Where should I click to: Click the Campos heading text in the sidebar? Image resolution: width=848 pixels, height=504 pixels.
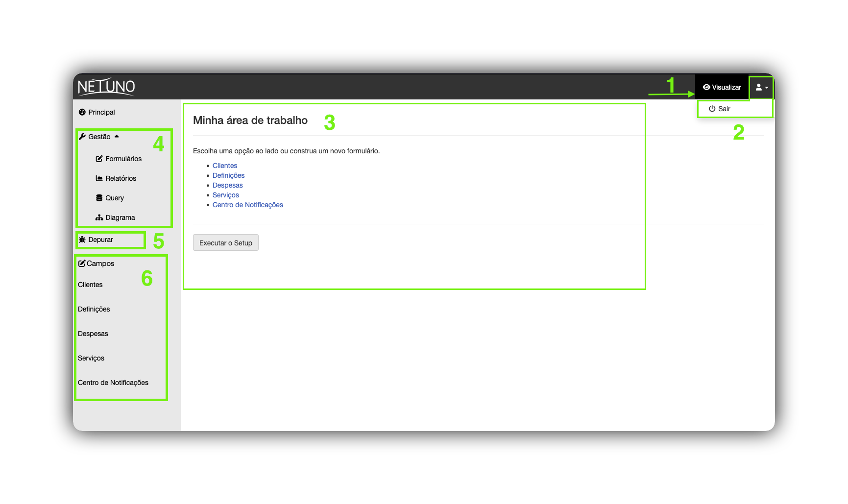coord(100,264)
